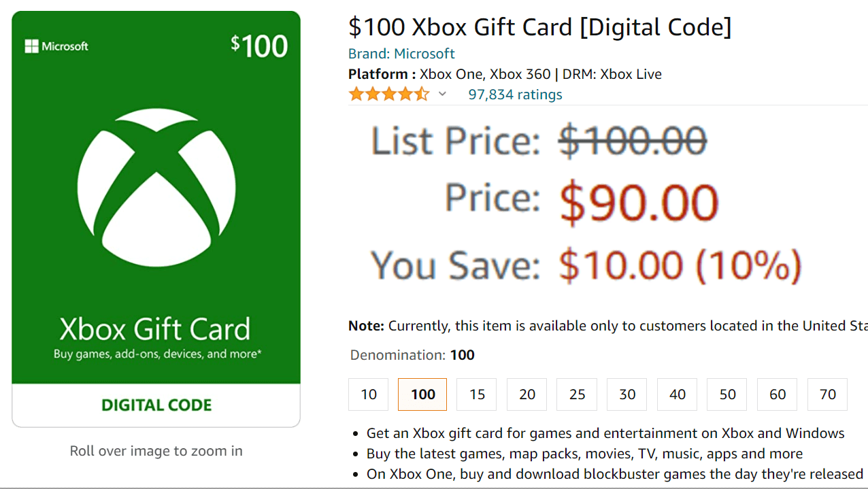Click the Microsoft logo on the card
Image resolution: width=868 pixels, height=489 pixels.
tap(56, 46)
